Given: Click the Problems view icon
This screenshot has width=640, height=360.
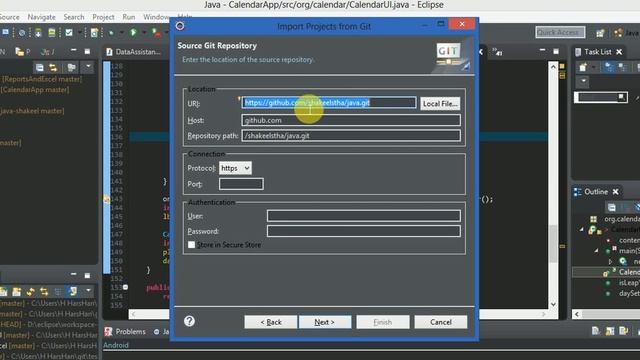Looking at the screenshot, I should [x=108, y=331].
